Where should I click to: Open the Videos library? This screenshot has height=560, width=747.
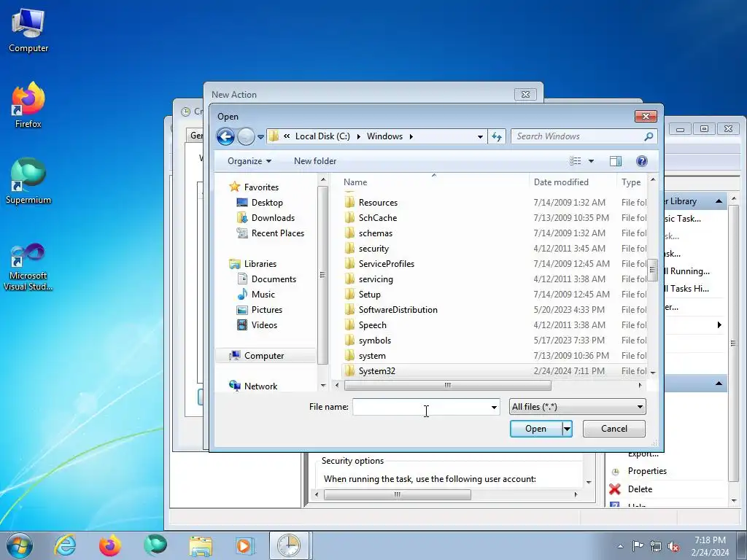click(x=264, y=324)
